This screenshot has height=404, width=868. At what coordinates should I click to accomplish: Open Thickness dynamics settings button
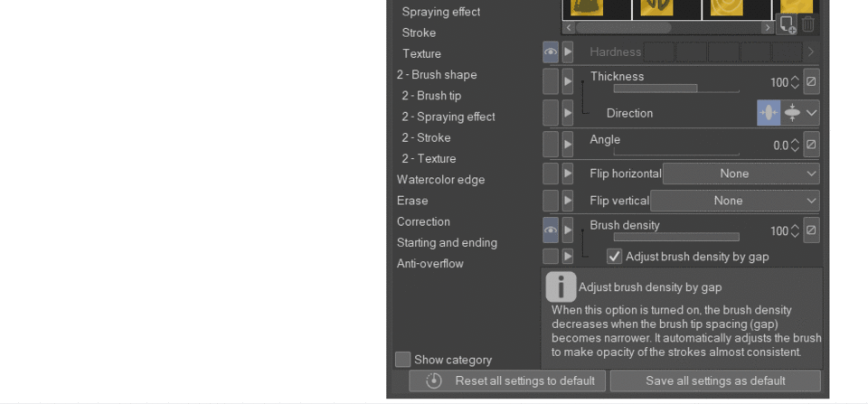[x=811, y=82]
